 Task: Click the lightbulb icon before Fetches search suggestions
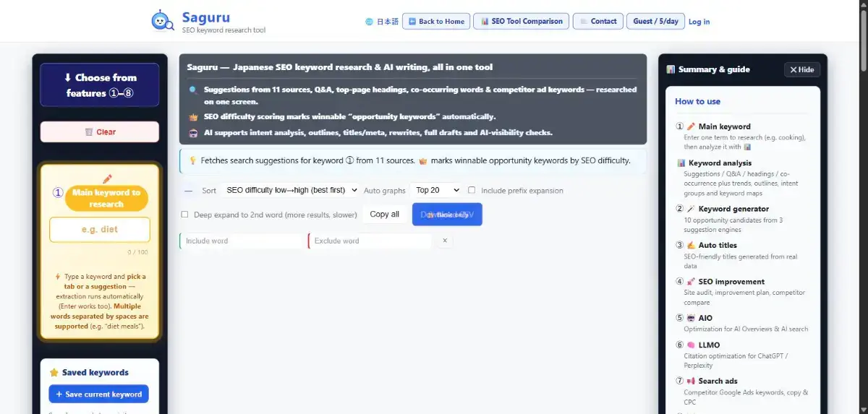[192, 161]
